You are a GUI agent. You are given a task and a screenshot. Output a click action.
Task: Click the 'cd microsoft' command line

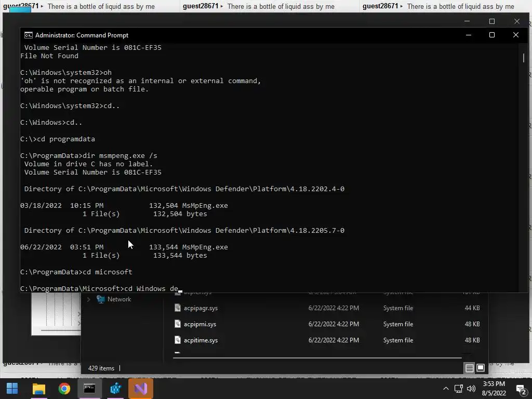point(76,272)
